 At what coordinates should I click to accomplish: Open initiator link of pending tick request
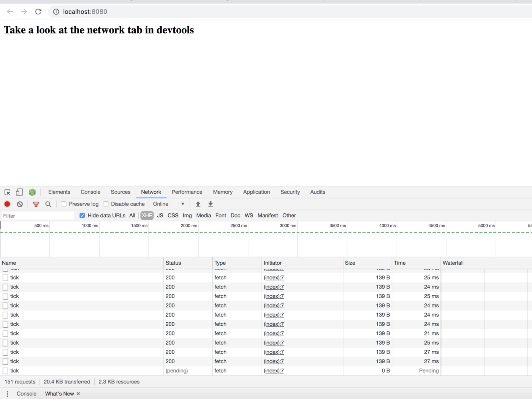coord(274,371)
